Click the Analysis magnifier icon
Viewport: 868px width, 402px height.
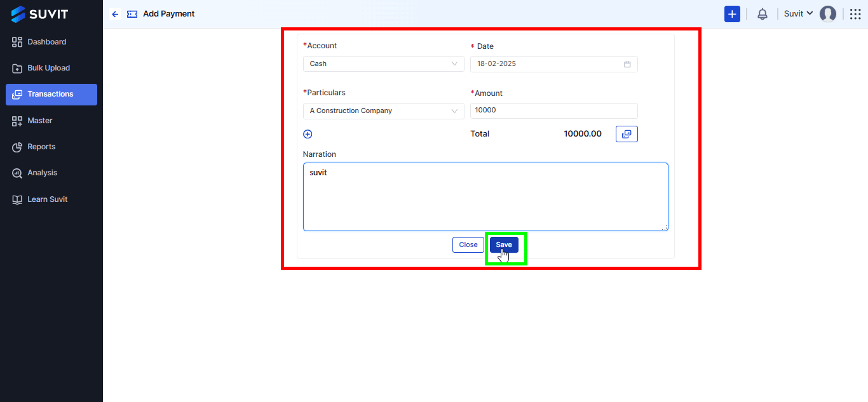click(x=17, y=173)
